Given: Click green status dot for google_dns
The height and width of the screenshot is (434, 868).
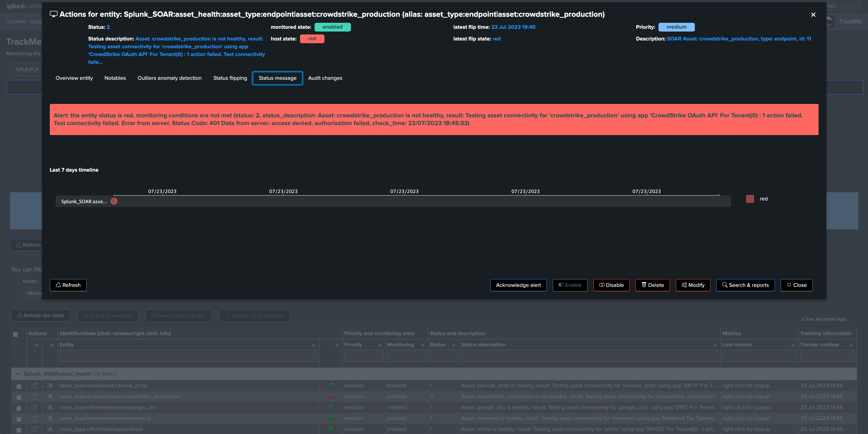Looking at the screenshot, I should pyautogui.click(x=331, y=407).
